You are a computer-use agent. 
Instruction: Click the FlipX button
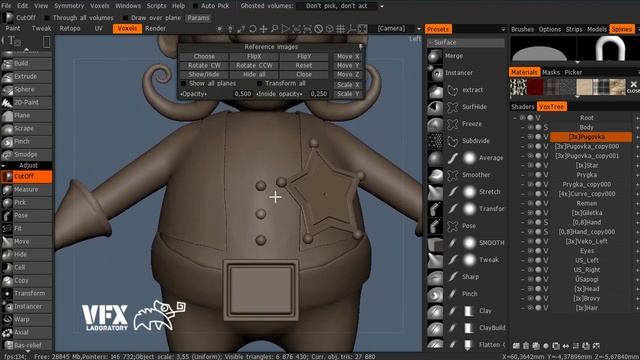254,56
